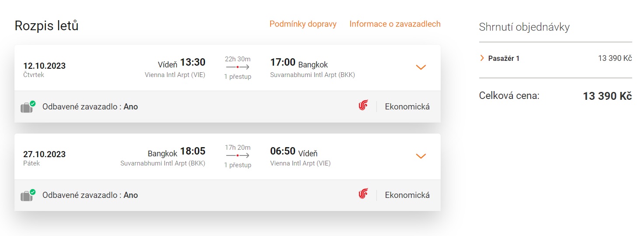Click the 13:30 Vídeň departure time
The image size is (644, 236).
(192, 63)
